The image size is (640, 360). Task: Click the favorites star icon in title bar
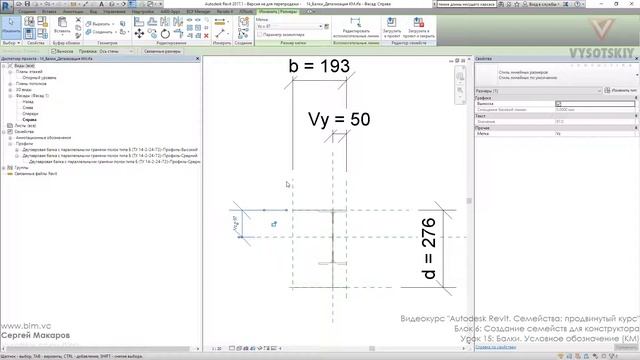tap(517, 4)
